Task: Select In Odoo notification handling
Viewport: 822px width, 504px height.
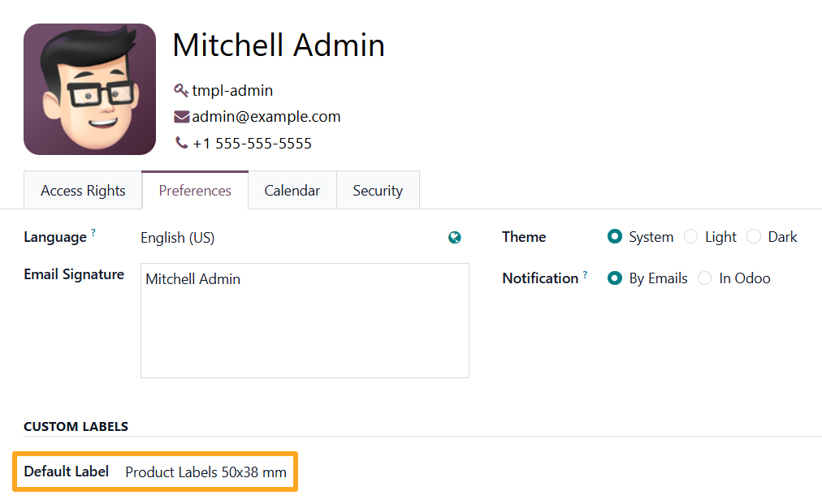Action: pos(704,278)
